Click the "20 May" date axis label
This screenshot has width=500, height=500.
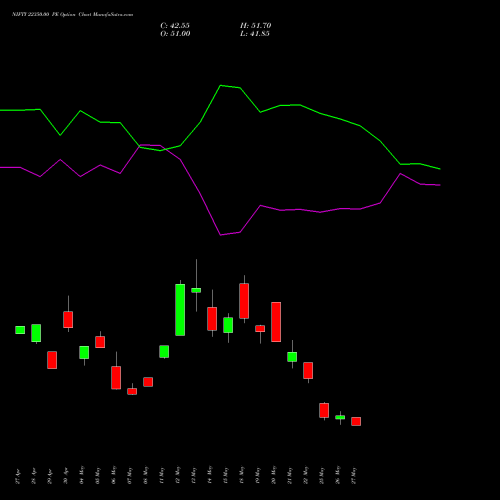pyautogui.click(x=274, y=475)
